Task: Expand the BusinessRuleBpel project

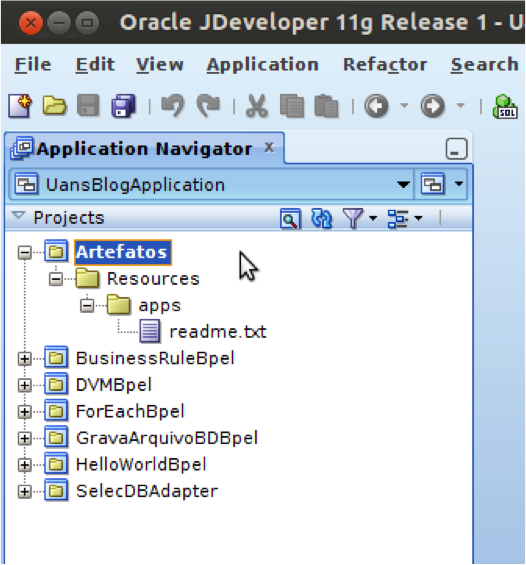Action: (24, 359)
